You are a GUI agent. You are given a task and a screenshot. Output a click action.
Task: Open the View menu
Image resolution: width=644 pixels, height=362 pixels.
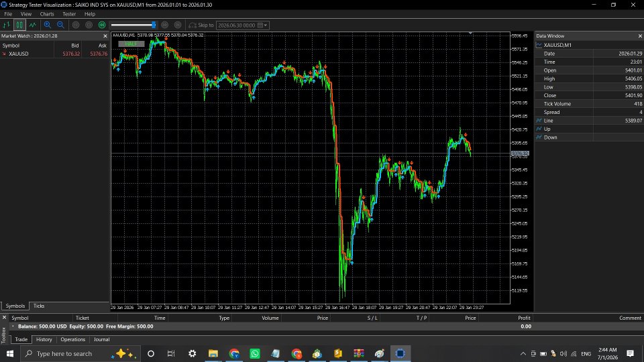click(x=26, y=14)
